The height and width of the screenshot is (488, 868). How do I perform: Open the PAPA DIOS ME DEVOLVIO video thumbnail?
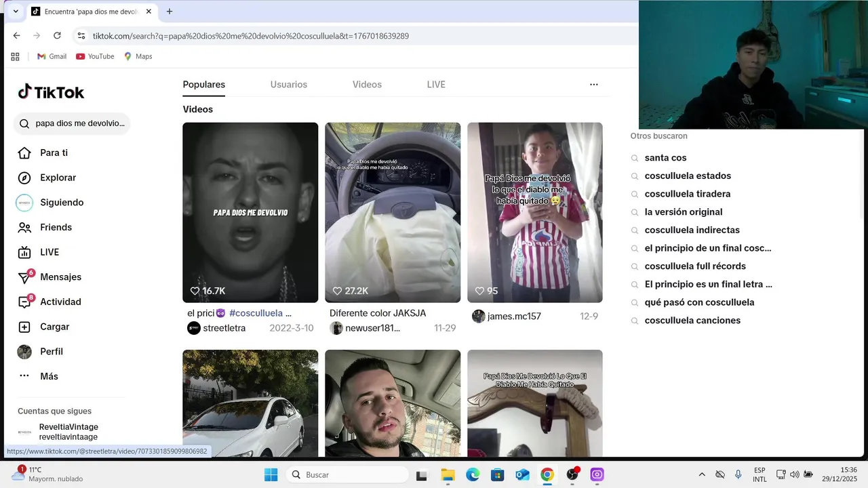[x=250, y=212]
